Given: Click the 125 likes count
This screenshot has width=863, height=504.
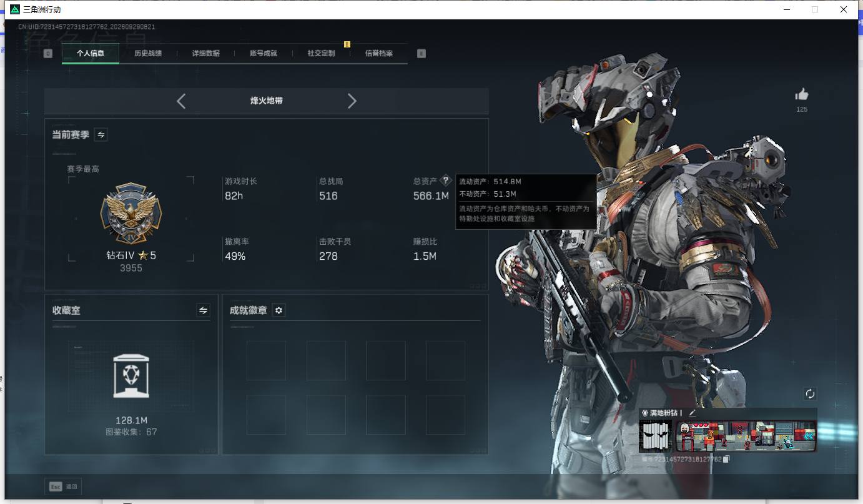Looking at the screenshot, I should tap(802, 109).
